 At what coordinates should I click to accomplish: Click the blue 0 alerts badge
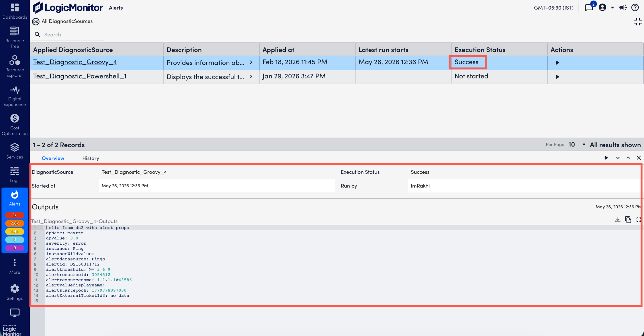pyautogui.click(x=15, y=240)
